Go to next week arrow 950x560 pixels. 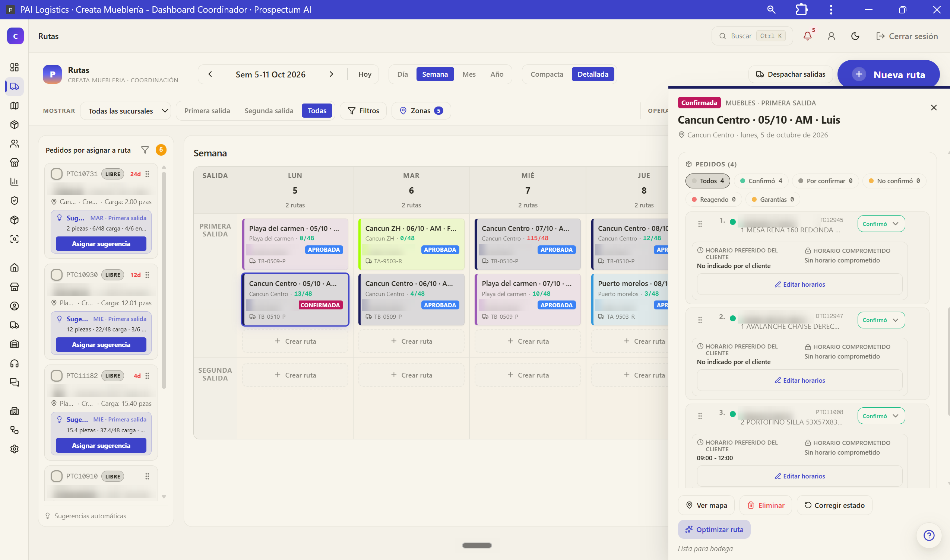[331, 74]
